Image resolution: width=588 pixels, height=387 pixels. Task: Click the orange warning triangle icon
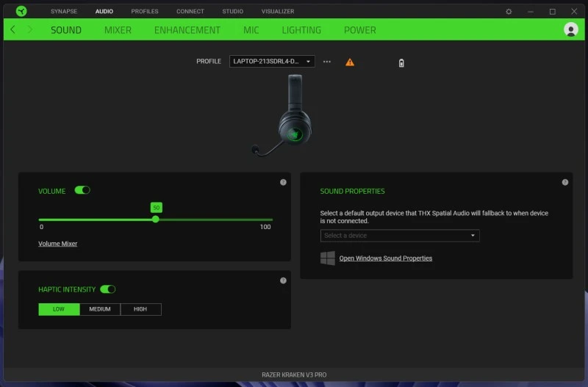point(350,62)
